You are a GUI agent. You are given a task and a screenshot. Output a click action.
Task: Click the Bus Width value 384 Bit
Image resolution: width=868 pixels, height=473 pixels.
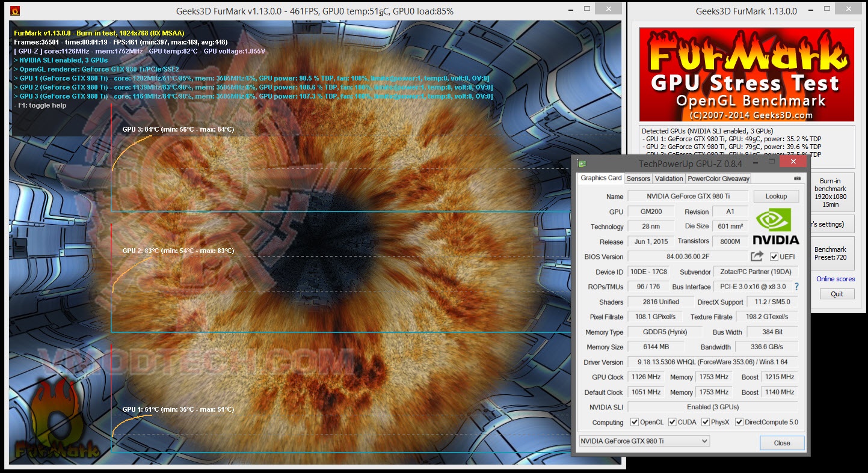coord(772,332)
